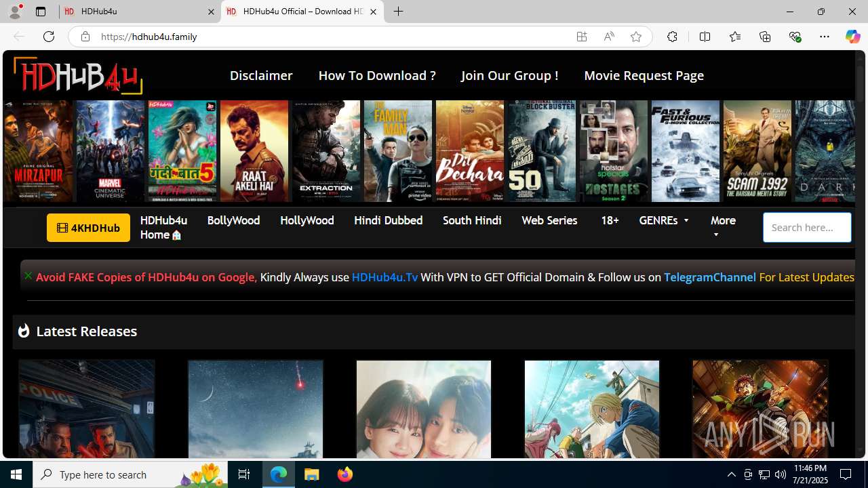Image resolution: width=868 pixels, height=488 pixels.
Task: View site information padlock icon
Action: click(x=85, y=37)
